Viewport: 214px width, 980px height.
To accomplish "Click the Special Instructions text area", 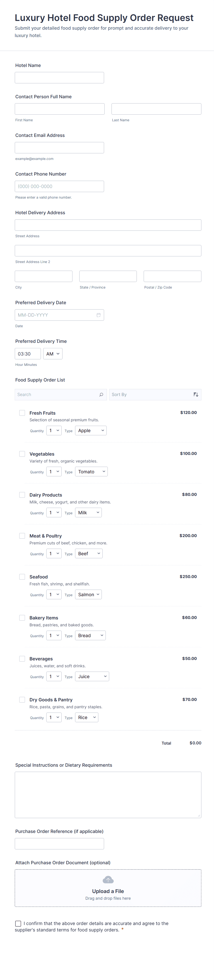I will click(108, 795).
